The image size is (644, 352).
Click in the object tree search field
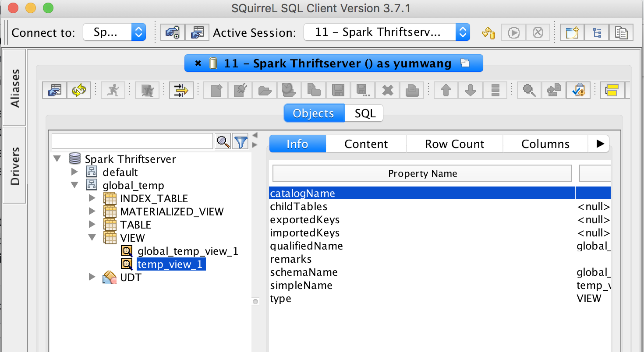[x=132, y=141]
